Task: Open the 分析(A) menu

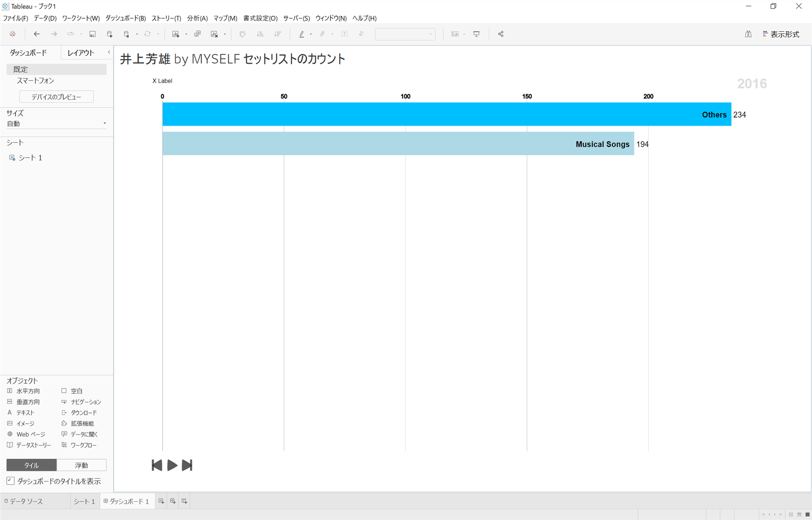Action: coord(197,18)
